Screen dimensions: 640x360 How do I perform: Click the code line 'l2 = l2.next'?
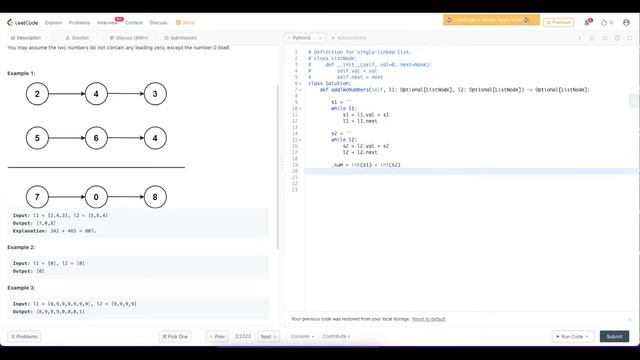[360, 153]
